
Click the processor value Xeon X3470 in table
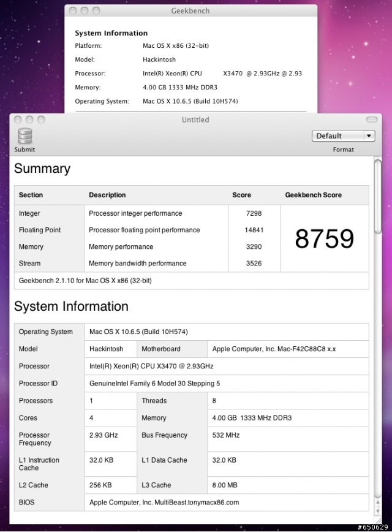(151, 367)
